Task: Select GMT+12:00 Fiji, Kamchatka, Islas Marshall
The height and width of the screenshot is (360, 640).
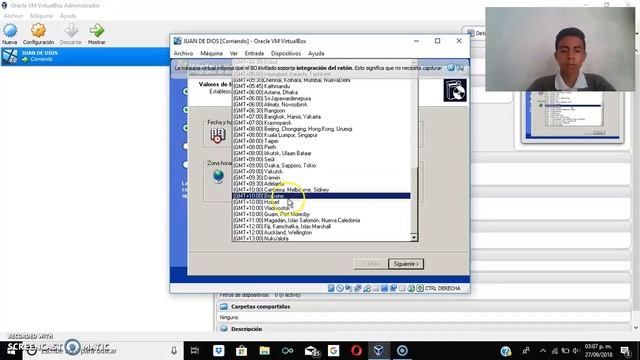Action: point(321,227)
